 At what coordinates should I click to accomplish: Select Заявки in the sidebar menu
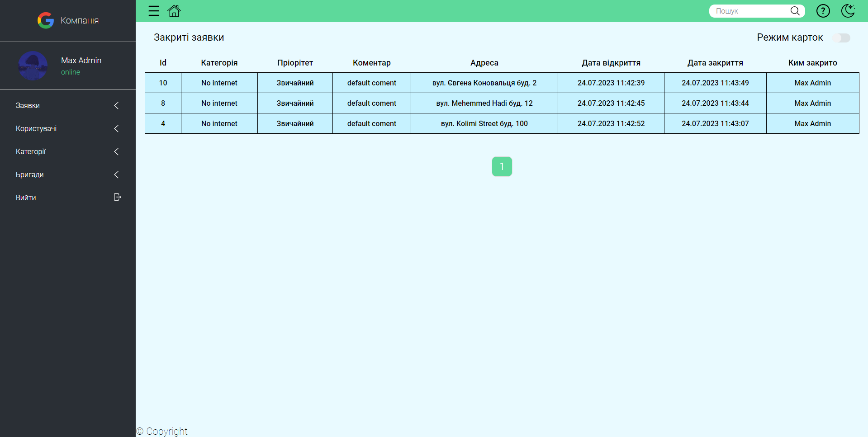coord(27,105)
